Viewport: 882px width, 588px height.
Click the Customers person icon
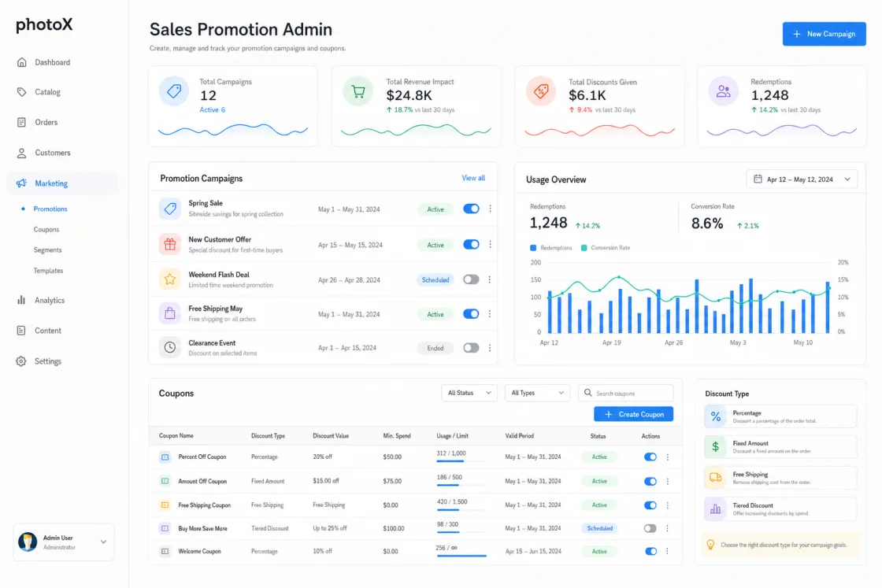[x=21, y=153]
